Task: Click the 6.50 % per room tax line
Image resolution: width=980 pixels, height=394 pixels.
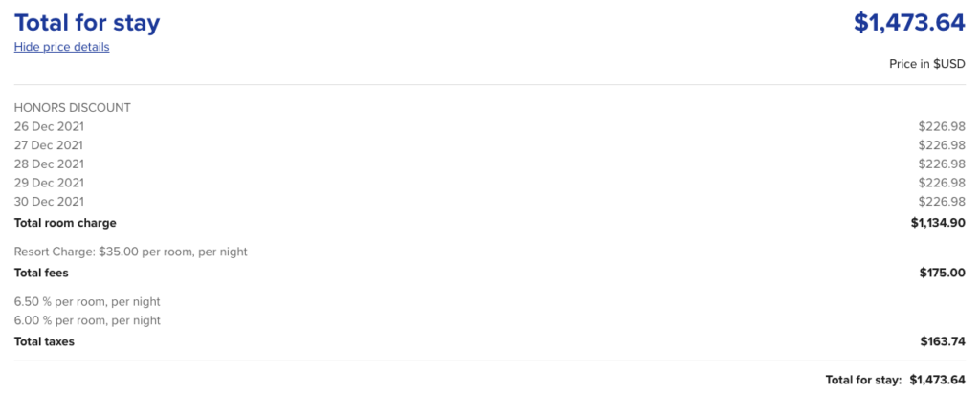Action: coord(87,302)
